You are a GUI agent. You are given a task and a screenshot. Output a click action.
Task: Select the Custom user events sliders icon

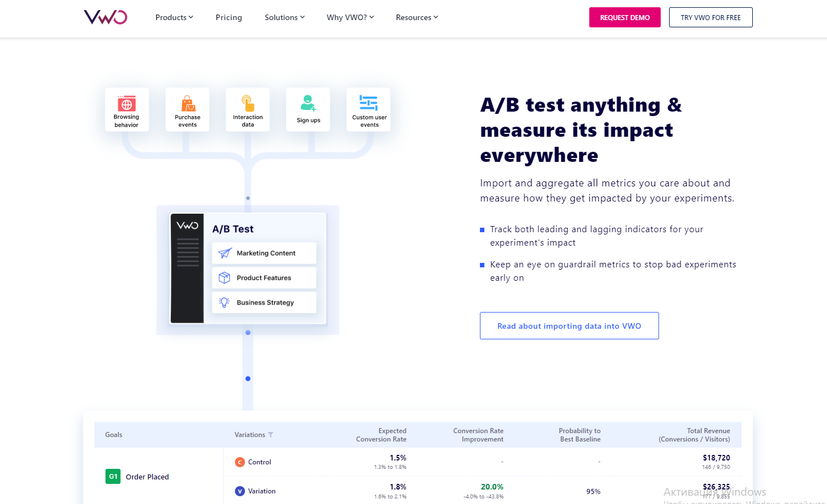[x=368, y=103]
